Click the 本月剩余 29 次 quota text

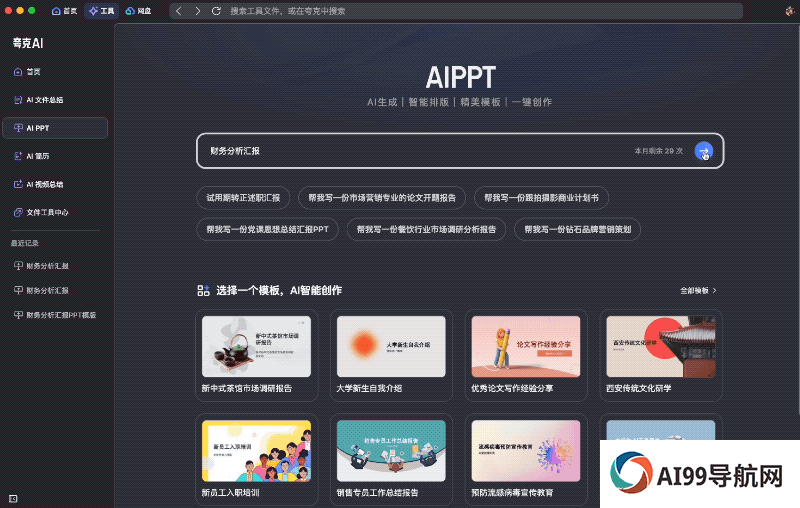click(659, 151)
